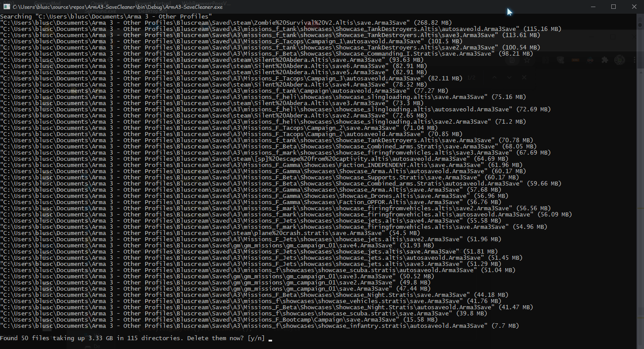Image resolution: width=644 pixels, height=349 pixels.
Task: Click the title bar path ArmA3-SaveCleaner.exe
Action: pyautogui.click(x=118, y=7)
